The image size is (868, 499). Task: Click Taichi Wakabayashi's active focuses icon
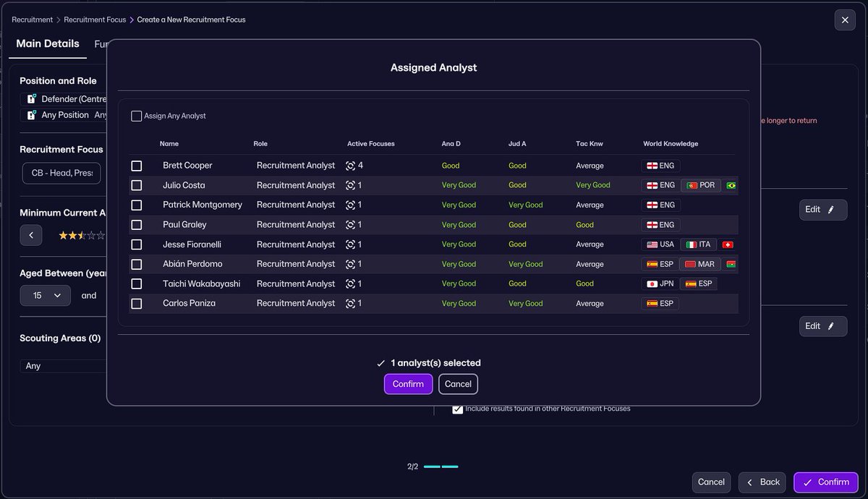pos(350,284)
